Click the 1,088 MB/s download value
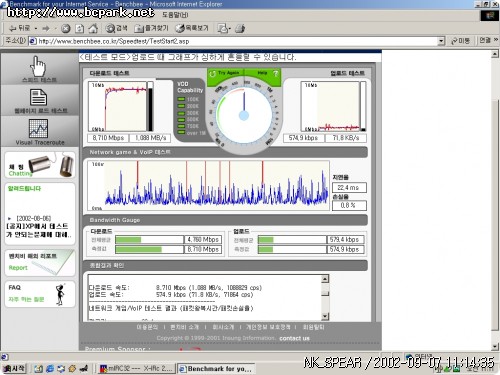This screenshot has width=500, height=375. tap(151, 138)
